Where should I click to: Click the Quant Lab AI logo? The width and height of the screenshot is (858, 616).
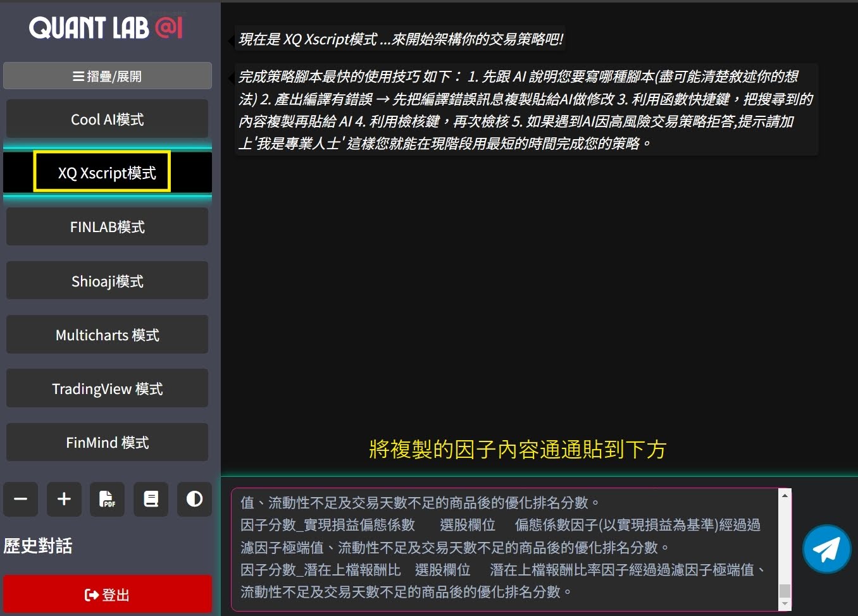(106, 28)
